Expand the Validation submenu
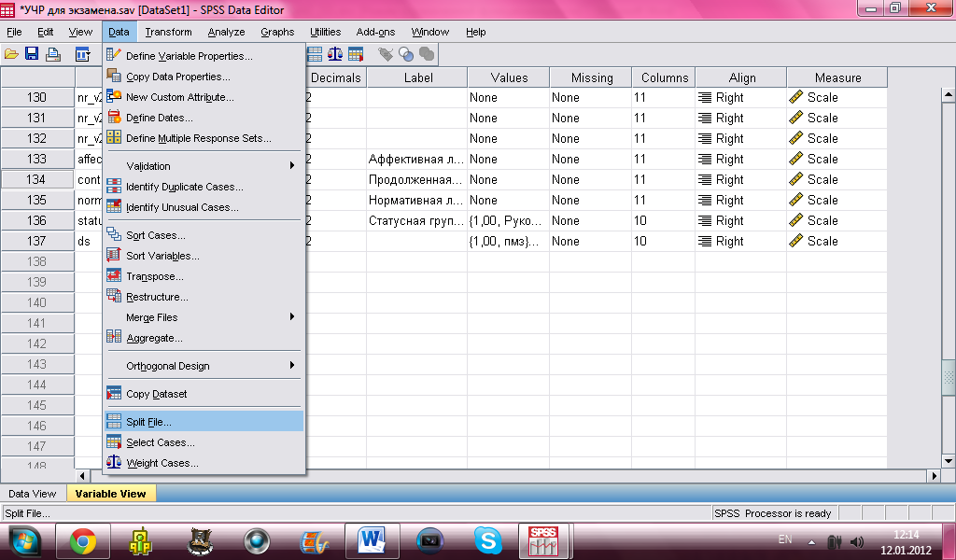 pos(204,166)
